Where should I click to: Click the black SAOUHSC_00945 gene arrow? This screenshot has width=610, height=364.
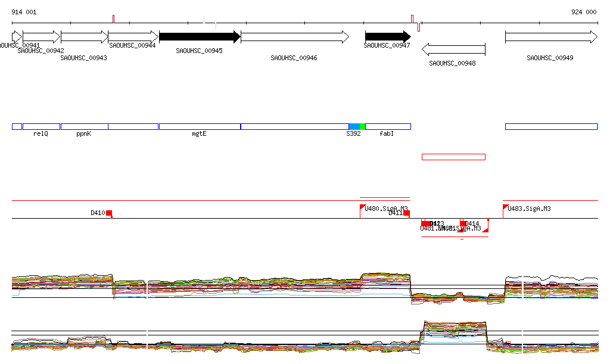(199, 37)
